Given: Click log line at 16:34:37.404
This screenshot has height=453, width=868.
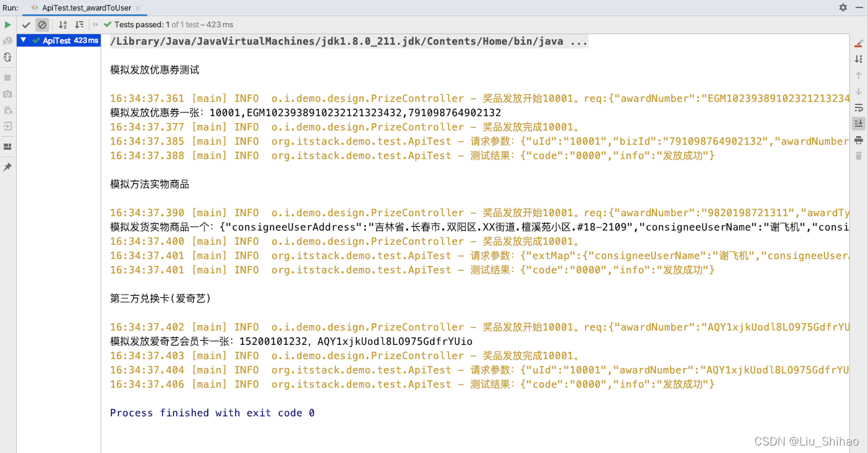Looking at the screenshot, I should point(479,370).
